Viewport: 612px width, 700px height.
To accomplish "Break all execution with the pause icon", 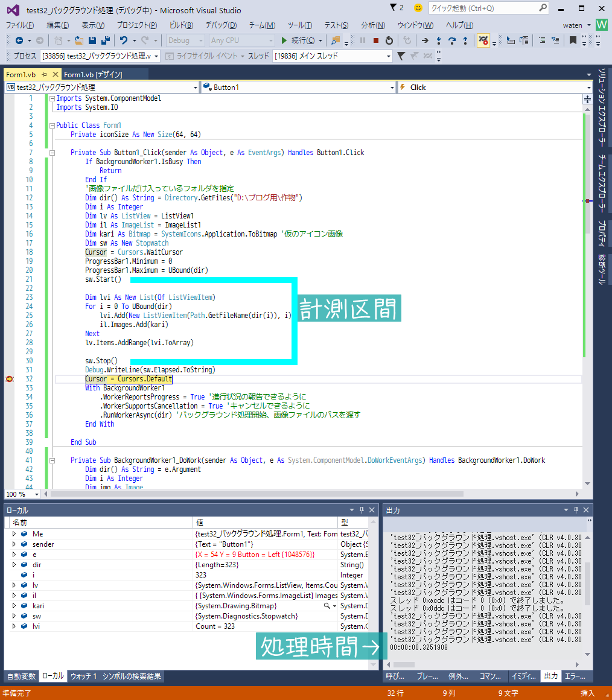I will coord(363,41).
